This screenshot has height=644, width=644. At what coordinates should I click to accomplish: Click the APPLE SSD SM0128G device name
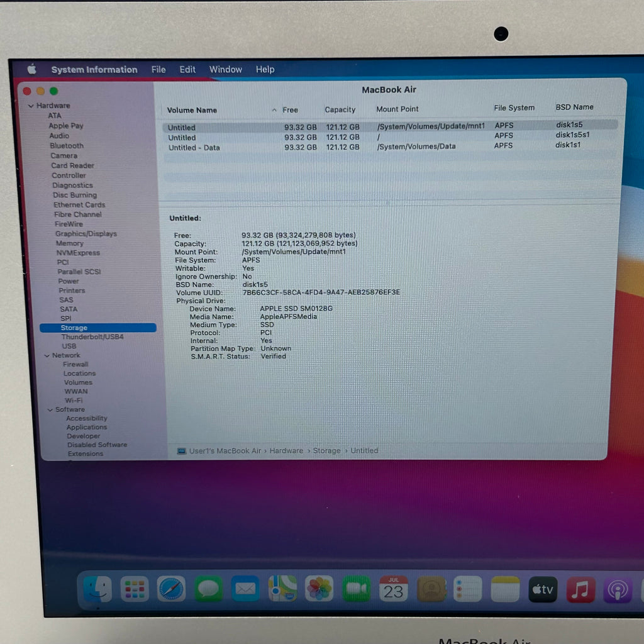click(x=296, y=308)
